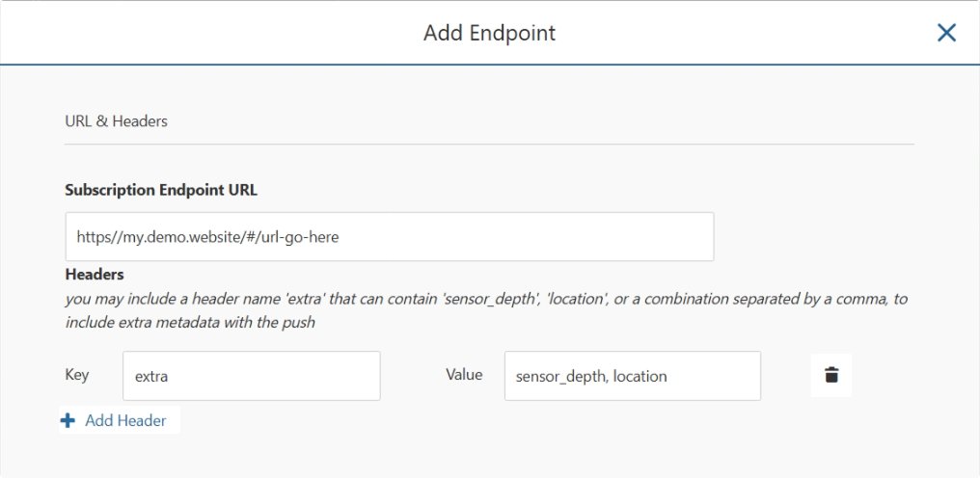Close the Add Endpoint dialog

(x=947, y=33)
